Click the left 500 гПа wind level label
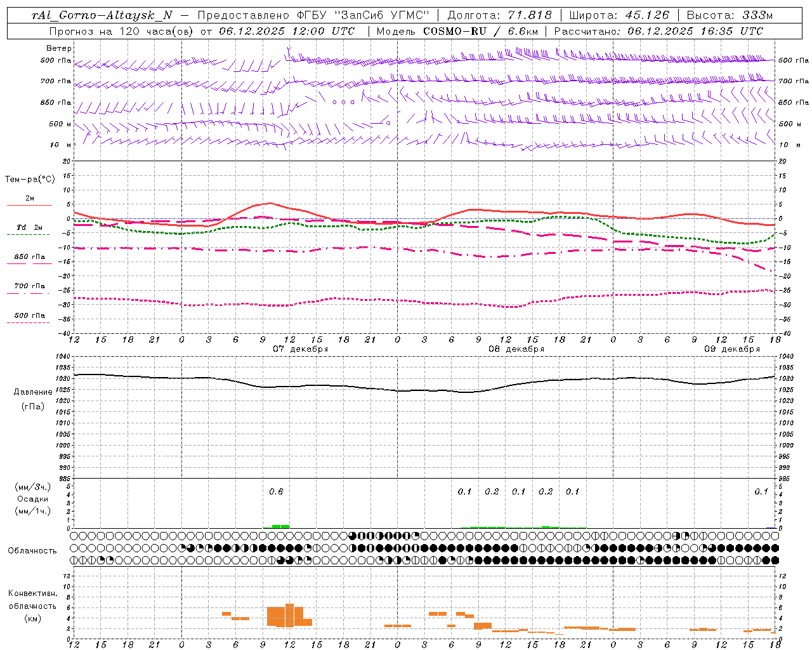Screen dimensions: 812x650 coord(56,60)
